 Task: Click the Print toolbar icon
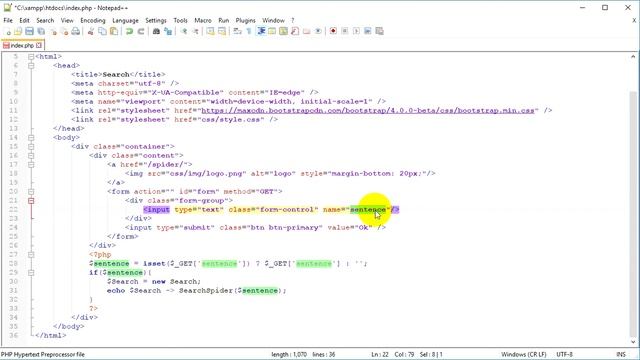(x=76, y=31)
